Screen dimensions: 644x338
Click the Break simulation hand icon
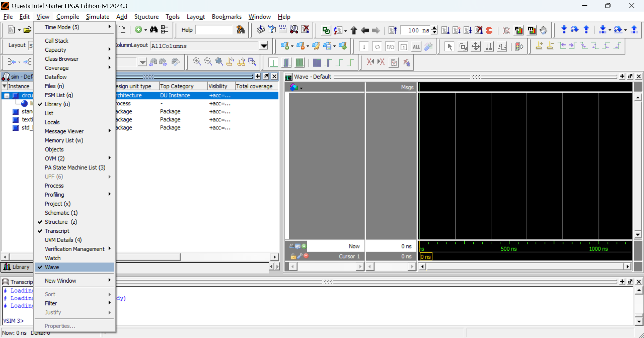[543, 31]
